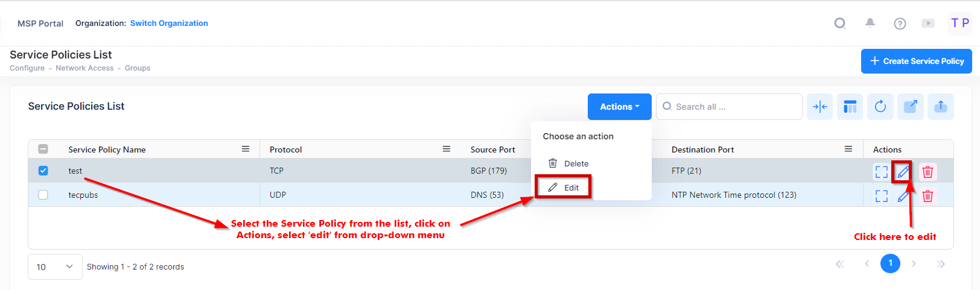Toggle the select-all header checkbox
This screenshot has width=980, height=290.
point(43,150)
